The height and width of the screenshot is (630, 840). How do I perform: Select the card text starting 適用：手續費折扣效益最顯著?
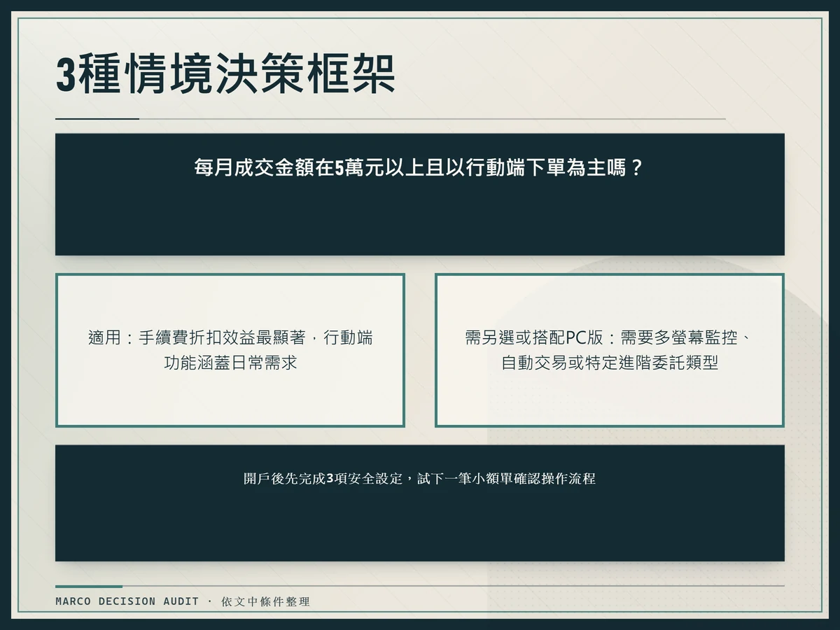tap(230, 350)
